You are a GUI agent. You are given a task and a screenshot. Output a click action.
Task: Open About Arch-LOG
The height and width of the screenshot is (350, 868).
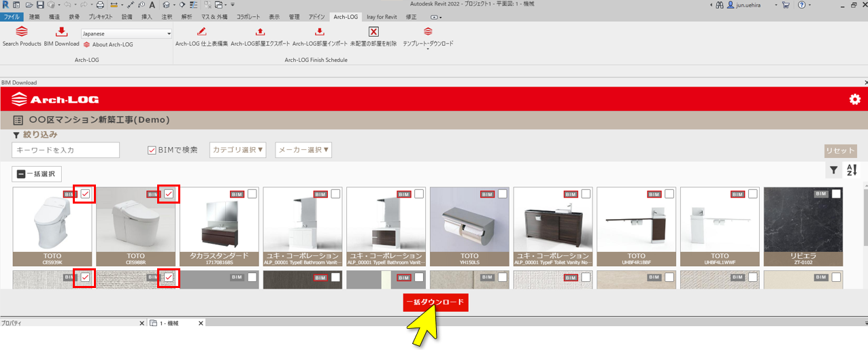tap(108, 45)
